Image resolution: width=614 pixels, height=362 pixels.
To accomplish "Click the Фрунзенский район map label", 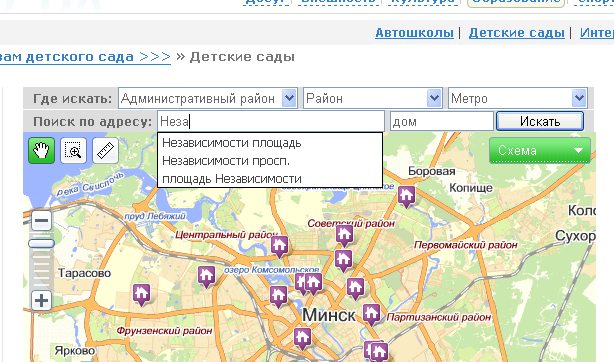I will point(164,331).
